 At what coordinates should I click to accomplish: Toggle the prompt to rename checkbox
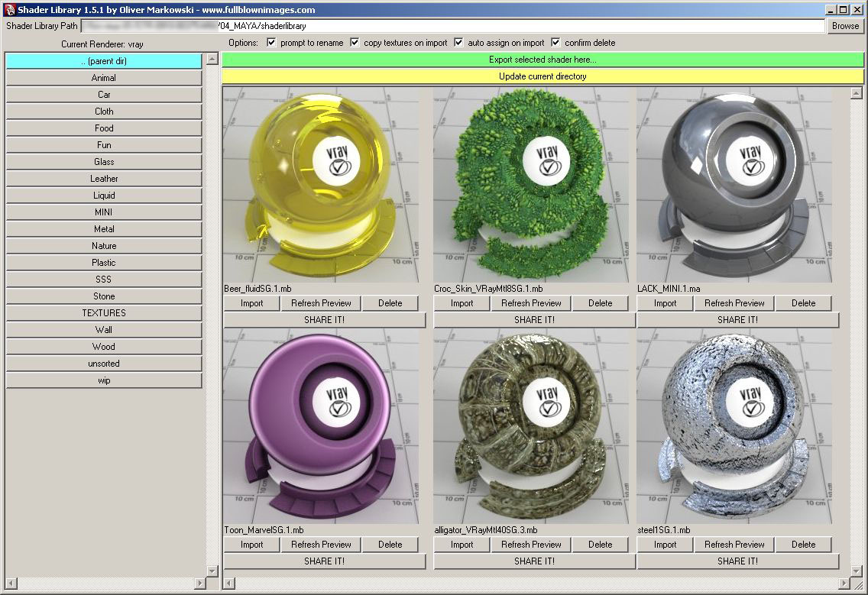coord(271,43)
